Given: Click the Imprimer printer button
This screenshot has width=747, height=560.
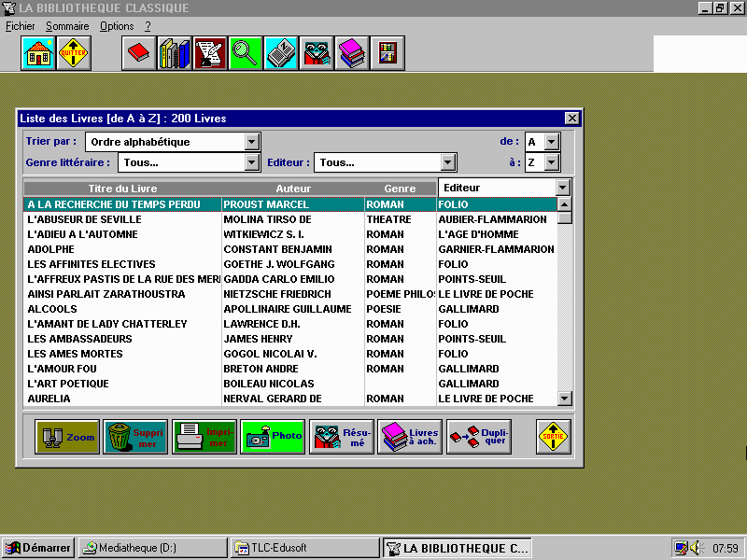Looking at the screenshot, I should pos(204,437).
